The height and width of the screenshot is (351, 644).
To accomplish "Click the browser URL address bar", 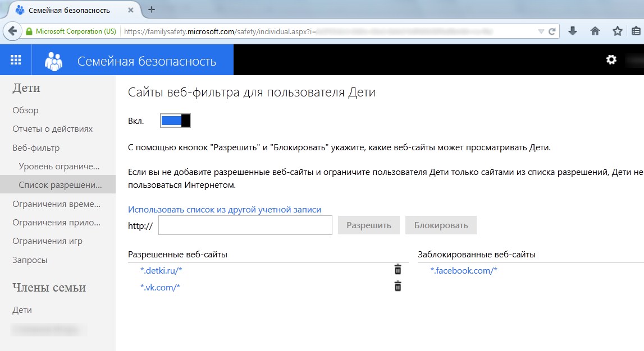I will [x=328, y=31].
